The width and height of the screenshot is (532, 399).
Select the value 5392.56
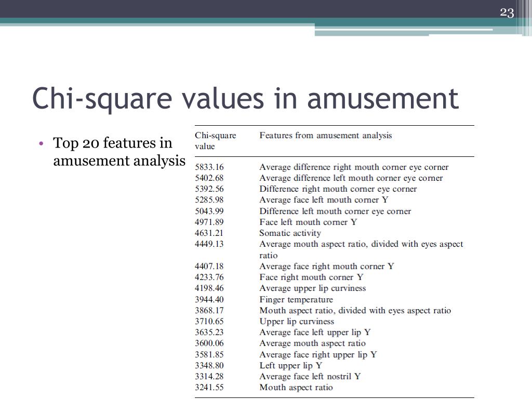coord(209,189)
